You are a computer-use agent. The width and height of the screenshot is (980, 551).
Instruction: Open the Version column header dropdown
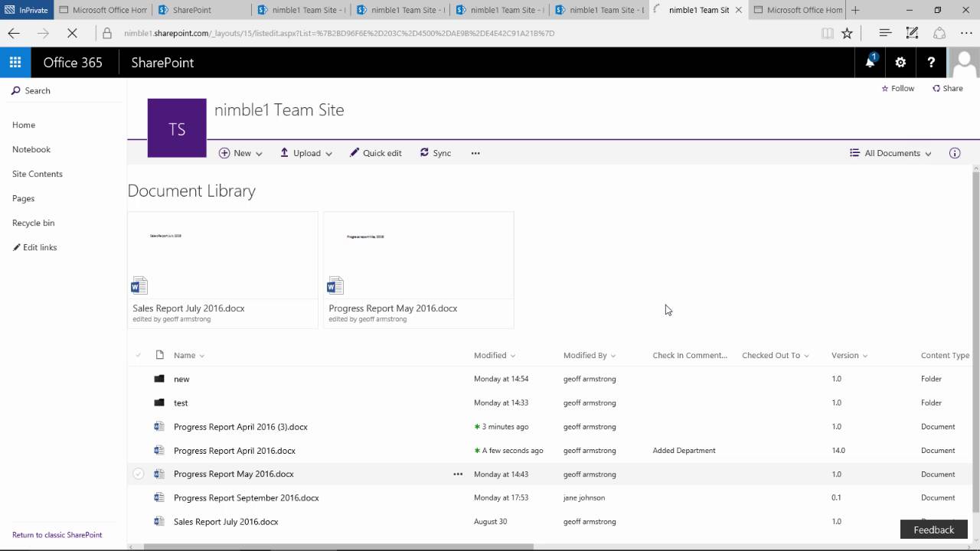(x=850, y=355)
